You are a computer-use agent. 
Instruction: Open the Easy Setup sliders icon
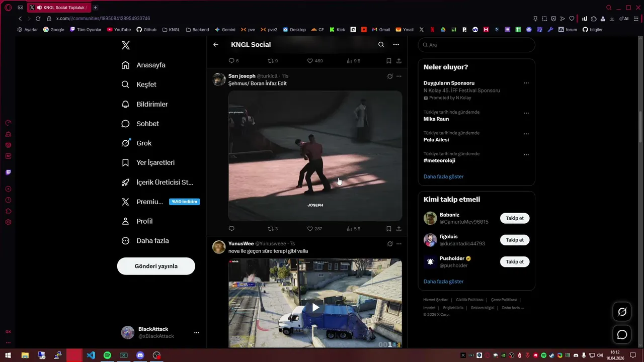(636, 19)
